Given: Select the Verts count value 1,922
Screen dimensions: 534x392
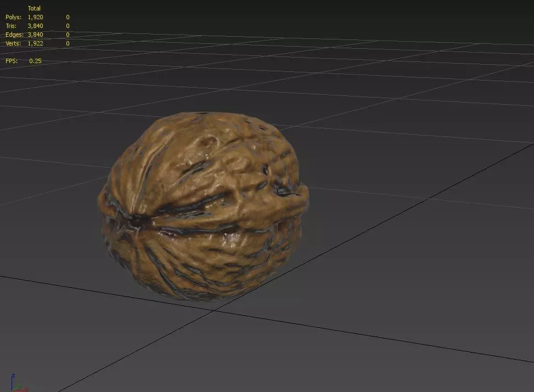Looking at the screenshot, I should coord(36,43).
